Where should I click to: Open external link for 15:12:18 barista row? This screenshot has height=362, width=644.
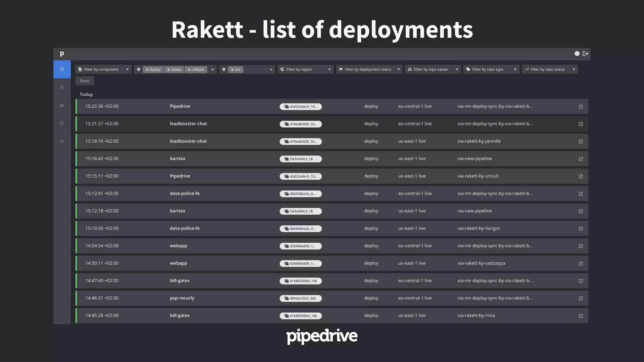(x=581, y=211)
